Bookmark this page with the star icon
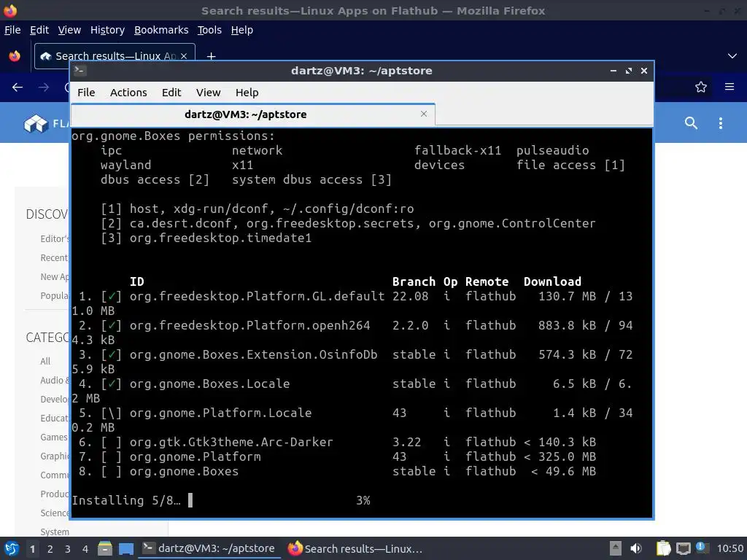 (x=701, y=87)
